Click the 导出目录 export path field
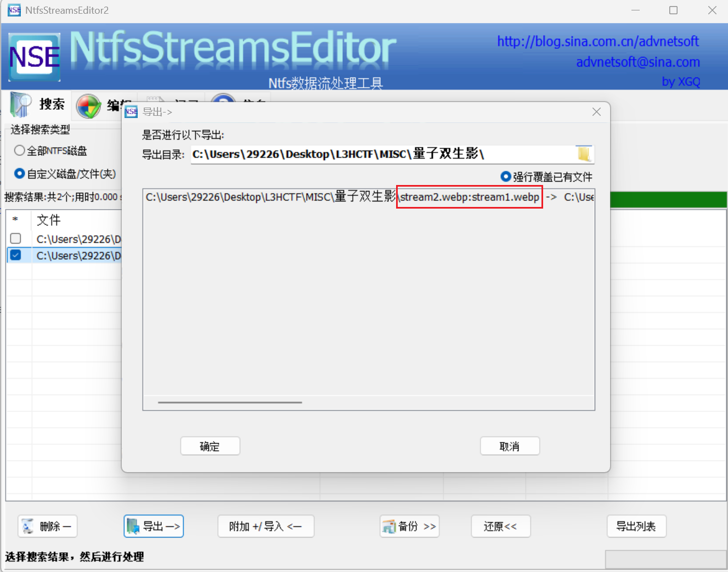The height and width of the screenshot is (572, 728). 379,154
